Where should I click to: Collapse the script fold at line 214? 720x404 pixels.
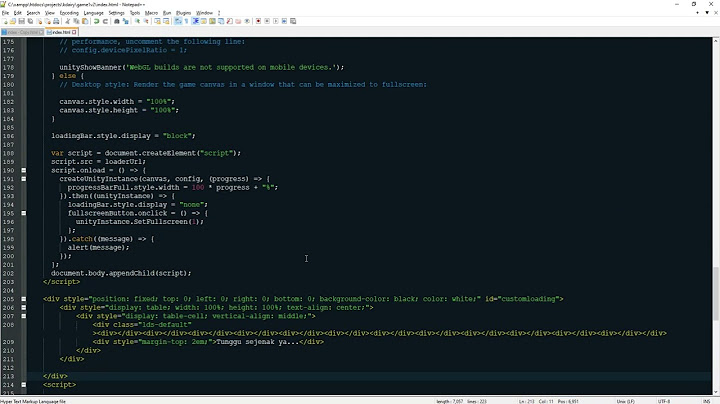pyautogui.click(x=23, y=385)
